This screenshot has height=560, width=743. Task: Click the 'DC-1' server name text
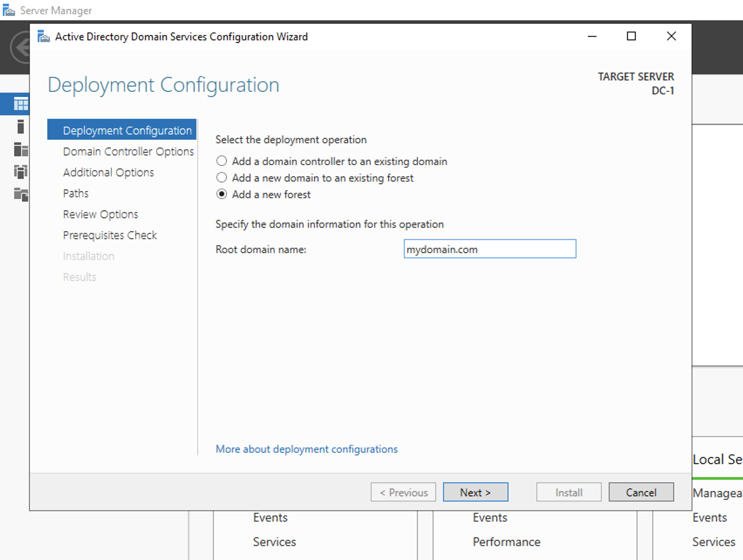point(663,91)
